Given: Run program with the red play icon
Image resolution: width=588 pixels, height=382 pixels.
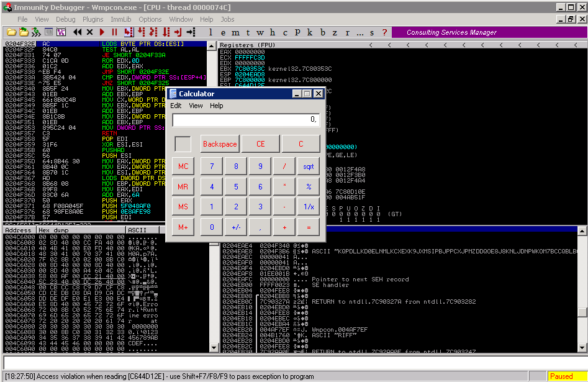Looking at the screenshot, I should pos(102,32).
